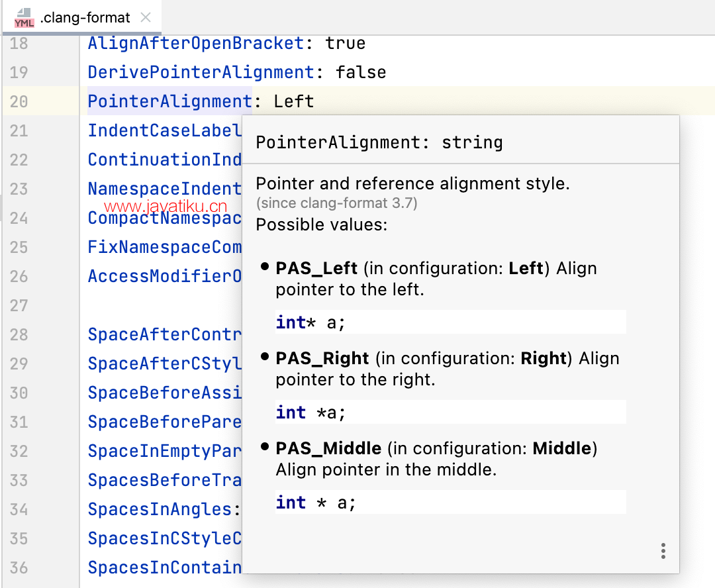Close the .clang-format editor tab

(146, 18)
